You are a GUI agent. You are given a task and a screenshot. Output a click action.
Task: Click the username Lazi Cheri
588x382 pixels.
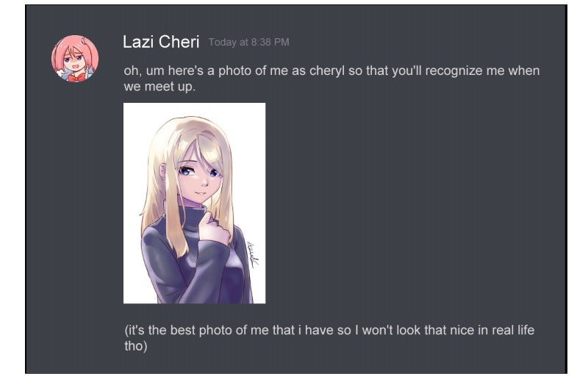(161, 42)
